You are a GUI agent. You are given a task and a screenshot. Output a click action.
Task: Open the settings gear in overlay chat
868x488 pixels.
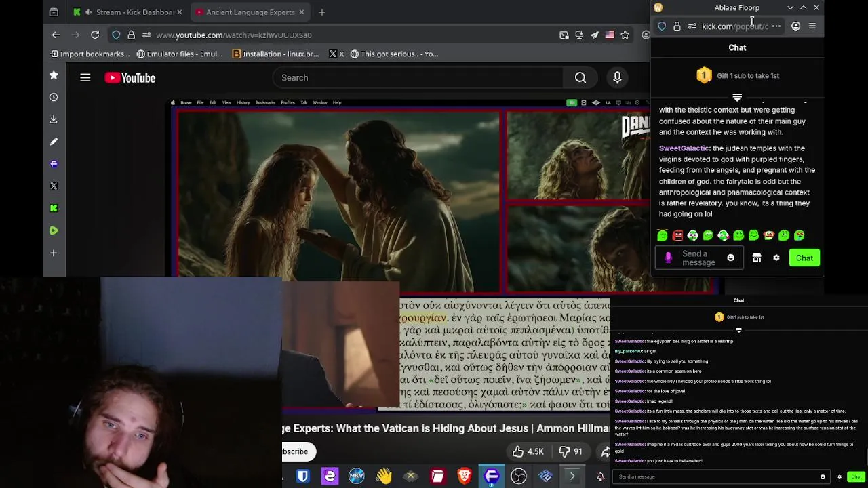pyautogui.click(x=840, y=476)
